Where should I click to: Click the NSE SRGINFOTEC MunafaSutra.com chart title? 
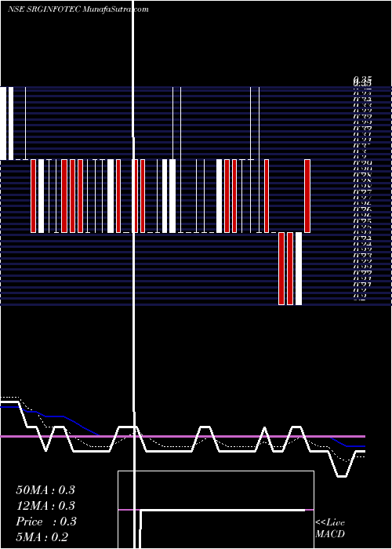[78, 9]
